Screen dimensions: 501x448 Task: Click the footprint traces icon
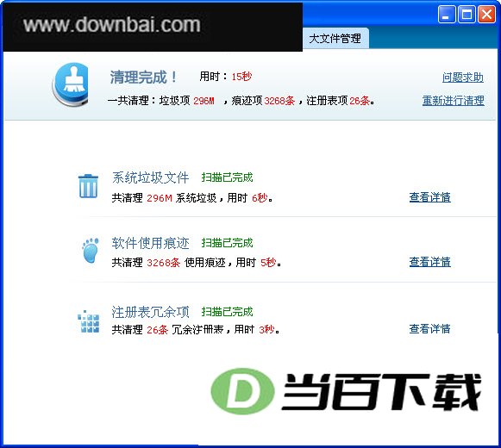[91, 251]
